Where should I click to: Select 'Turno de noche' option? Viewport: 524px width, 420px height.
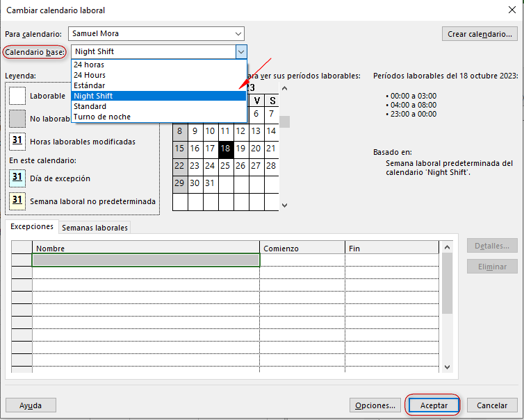tap(102, 117)
